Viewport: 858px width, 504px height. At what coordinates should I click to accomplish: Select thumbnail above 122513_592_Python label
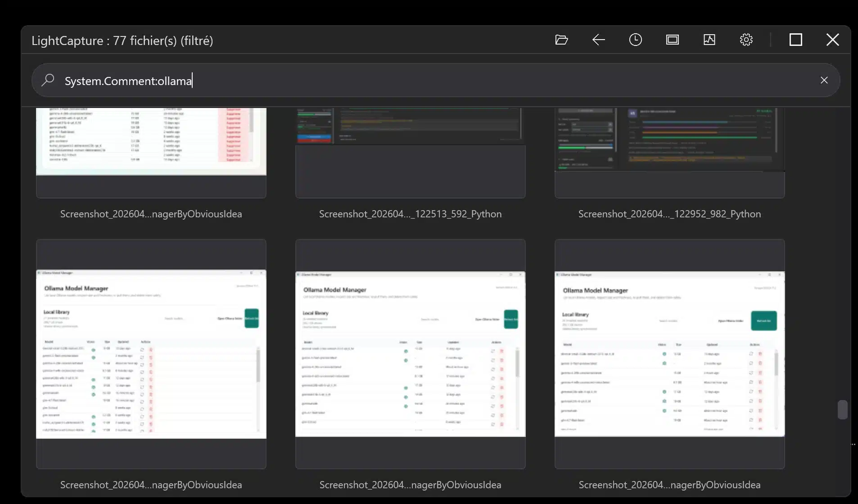click(411, 153)
